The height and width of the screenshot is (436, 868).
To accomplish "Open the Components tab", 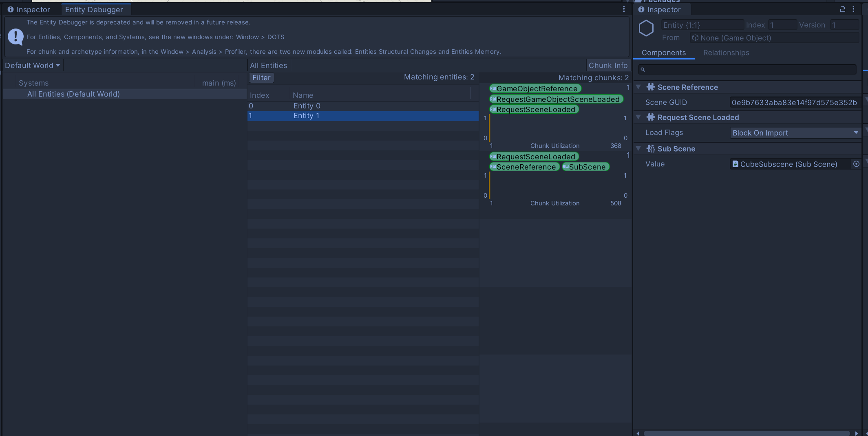I will [x=664, y=53].
